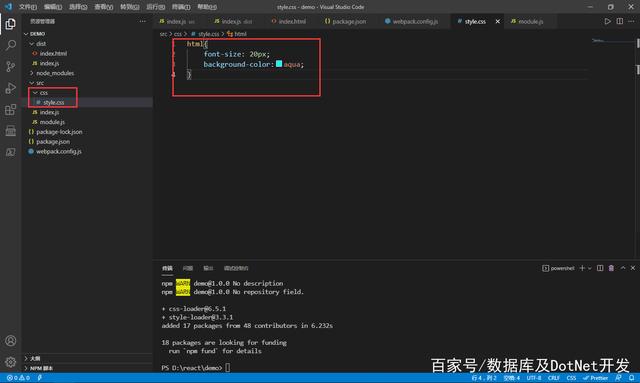Select style.css in the file tree
Image resolution: width=640 pixels, height=383 pixels.
[53, 102]
